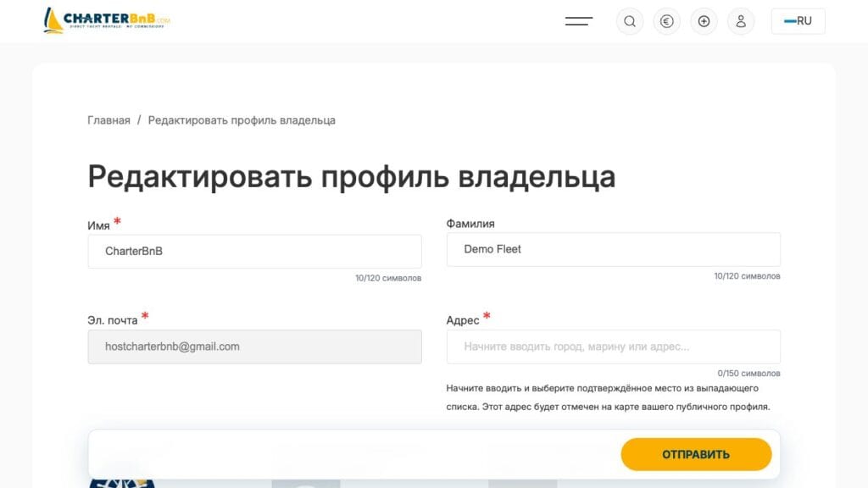Click the ОТПРАВИТЬ submit button

click(696, 454)
